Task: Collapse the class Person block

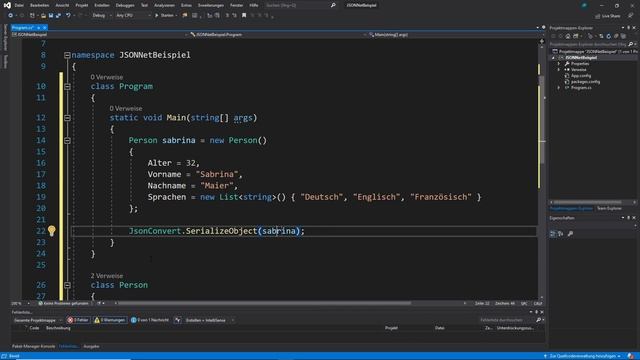Action: pos(67,285)
